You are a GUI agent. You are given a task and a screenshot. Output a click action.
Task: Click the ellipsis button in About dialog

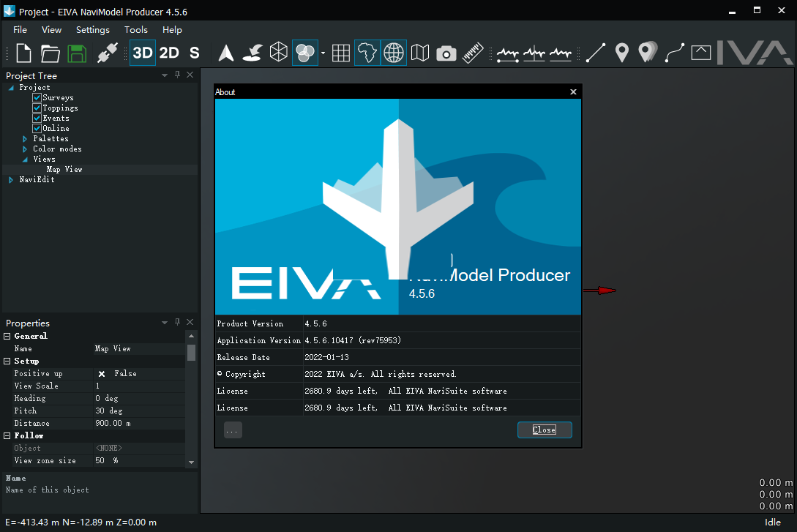[x=232, y=430]
